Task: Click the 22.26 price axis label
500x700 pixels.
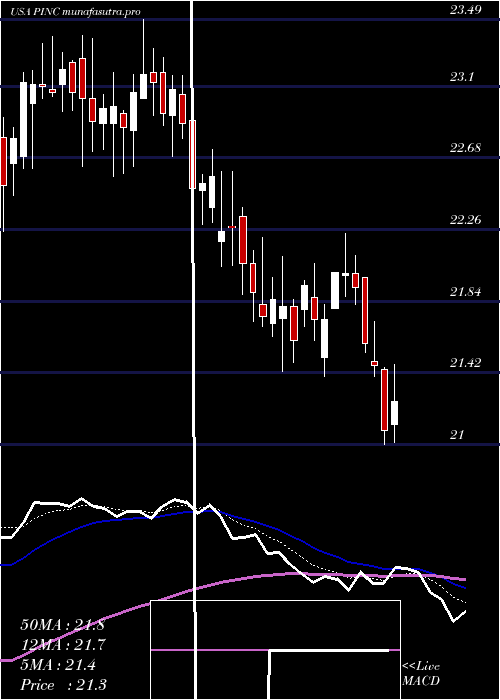Action: tap(466, 220)
